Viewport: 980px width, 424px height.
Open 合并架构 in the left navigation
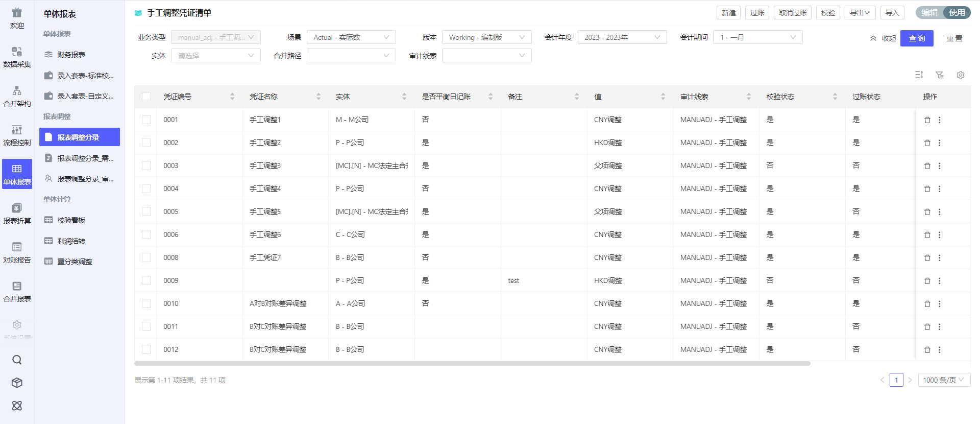tap(17, 96)
